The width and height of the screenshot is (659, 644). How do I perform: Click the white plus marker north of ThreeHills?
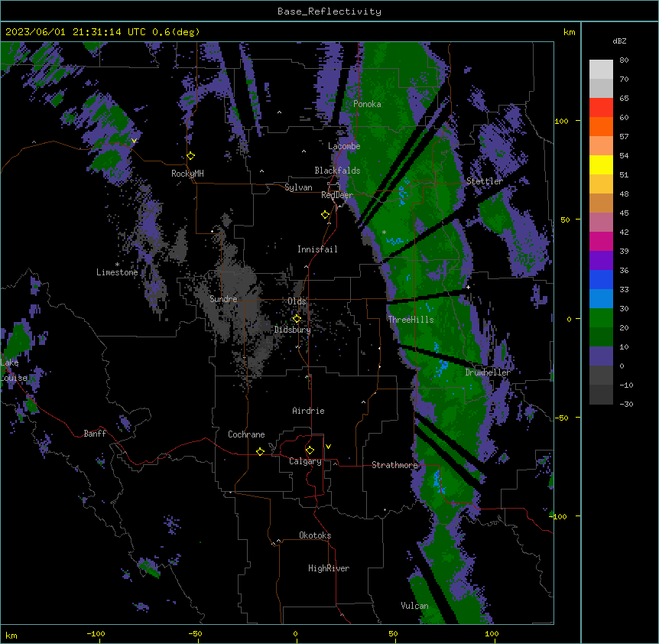pos(468,287)
